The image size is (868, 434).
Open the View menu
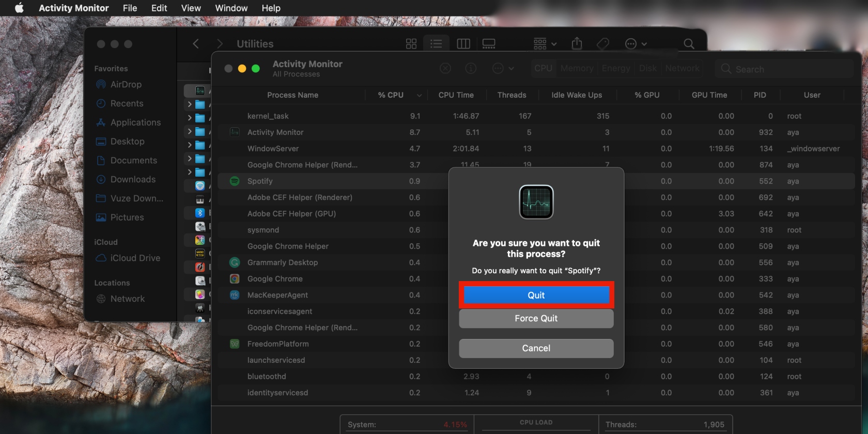191,8
